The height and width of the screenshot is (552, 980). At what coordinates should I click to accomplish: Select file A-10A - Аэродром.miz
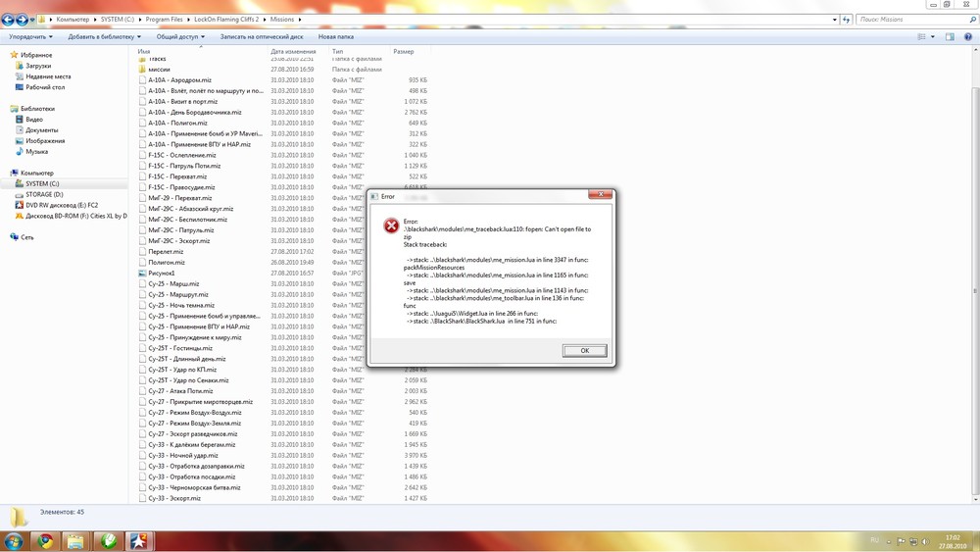tap(179, 80)
